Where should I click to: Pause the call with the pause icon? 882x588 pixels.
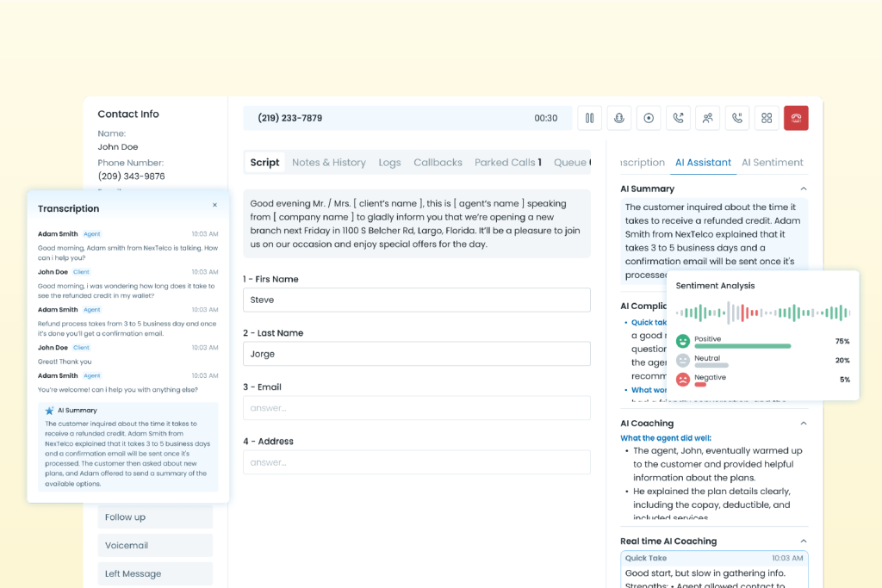589,118
